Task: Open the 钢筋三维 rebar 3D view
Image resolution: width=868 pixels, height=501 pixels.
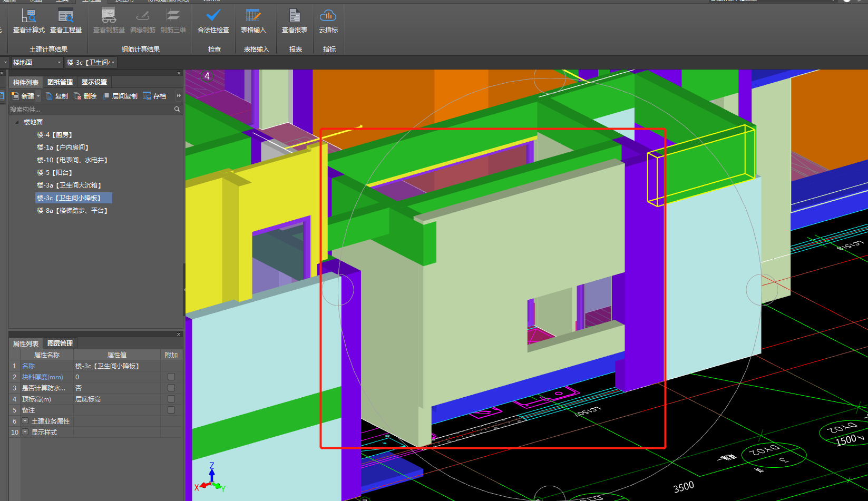Action: tap(173, 21)
